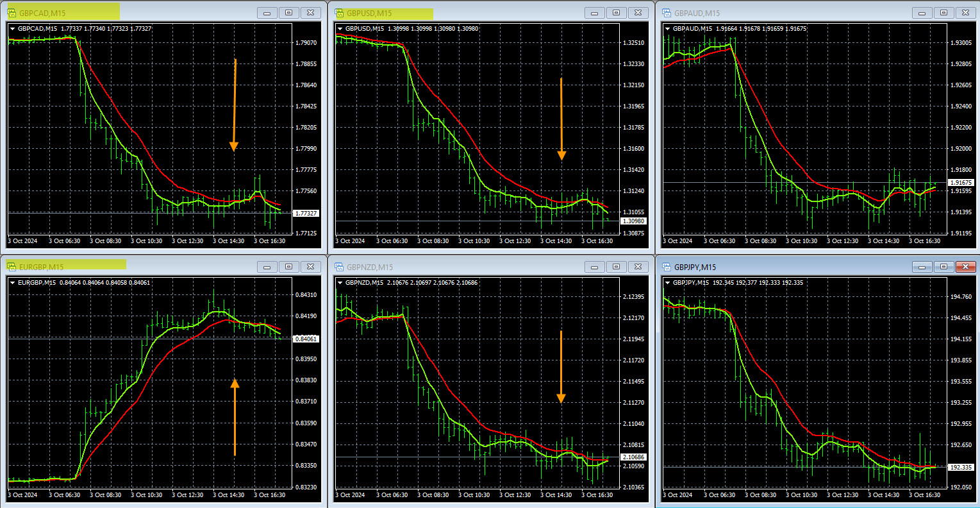Click the 1.93005 price level on GBPAUD axis
Viewport: 980px width, 508px height.
tap(962, 42)
